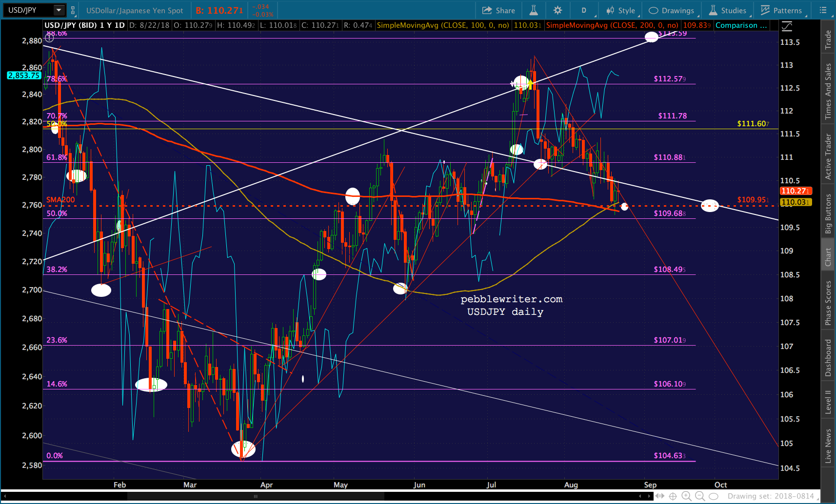Click the circled marker icon at chart top-left

tap(49, 38)
